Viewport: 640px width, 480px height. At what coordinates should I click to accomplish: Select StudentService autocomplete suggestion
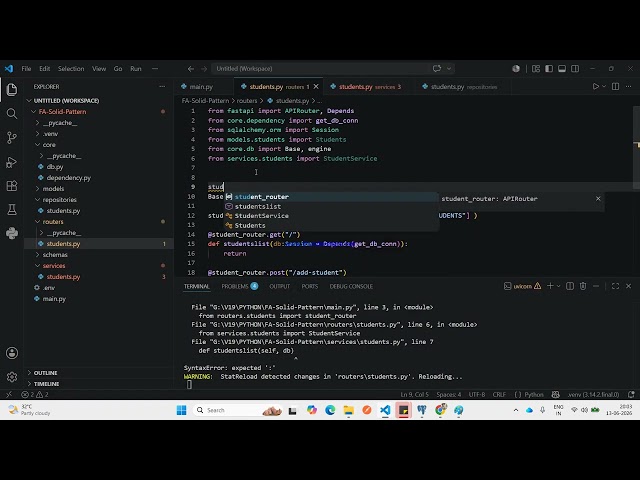pyautogui.click(x=331, y=216)
